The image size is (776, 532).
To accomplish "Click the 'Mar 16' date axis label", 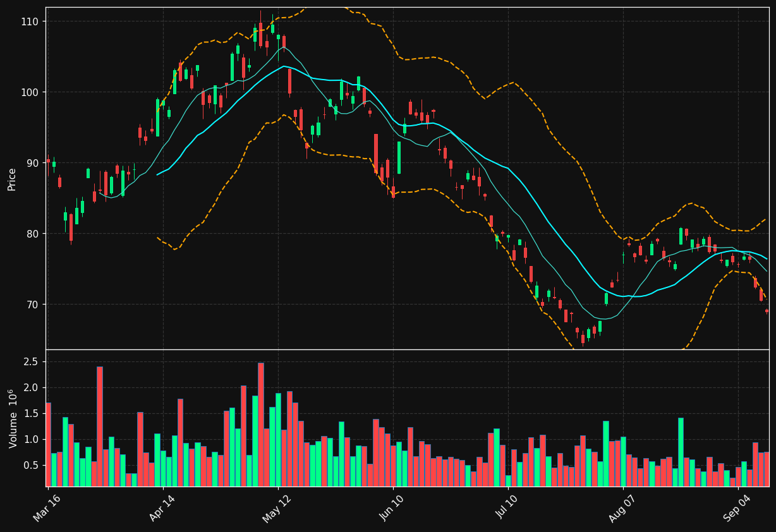I will (x=47, y=508).
